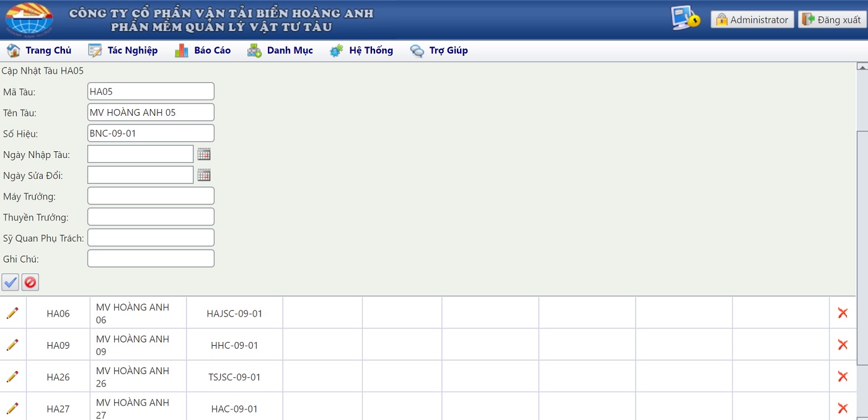Expand the Báo Cáo menu

[x=203, y=51]
